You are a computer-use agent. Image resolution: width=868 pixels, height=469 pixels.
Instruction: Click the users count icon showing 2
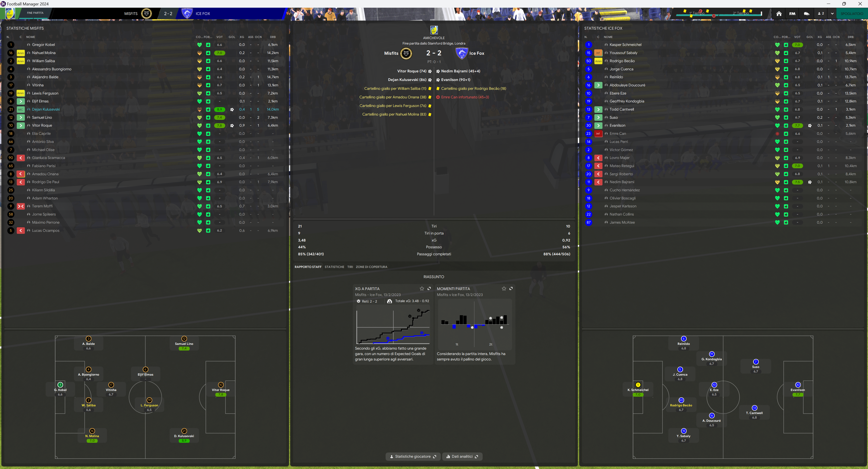pos(821,14)
